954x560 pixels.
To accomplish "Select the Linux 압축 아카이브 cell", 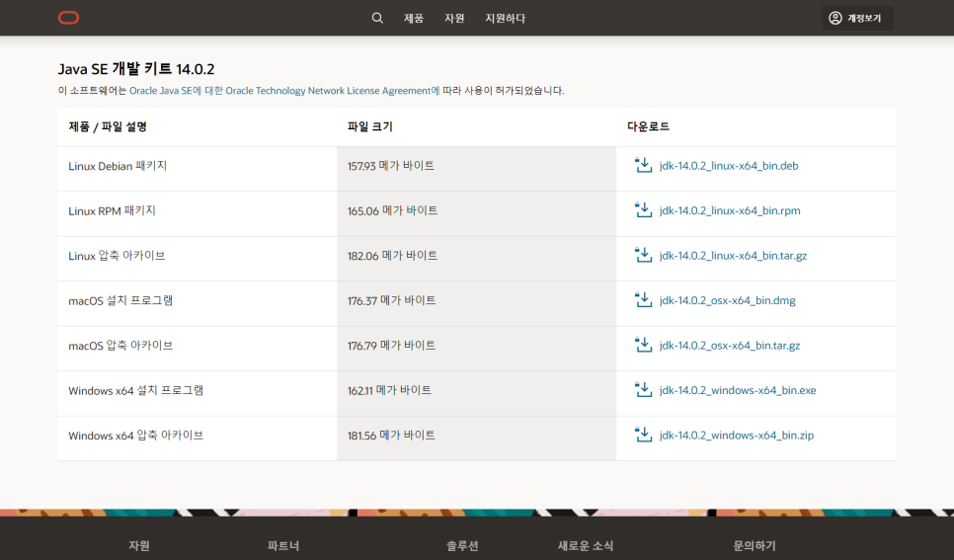I will [198, 259].
